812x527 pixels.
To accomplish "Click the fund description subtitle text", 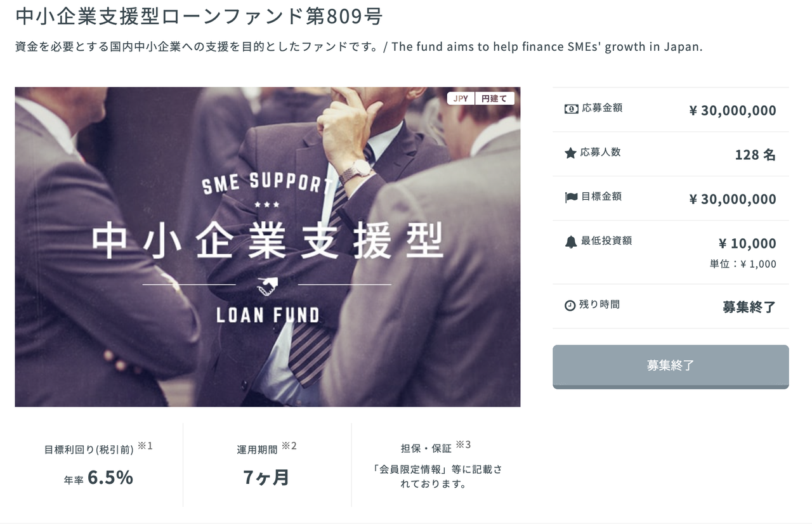I will click(358, 47).
